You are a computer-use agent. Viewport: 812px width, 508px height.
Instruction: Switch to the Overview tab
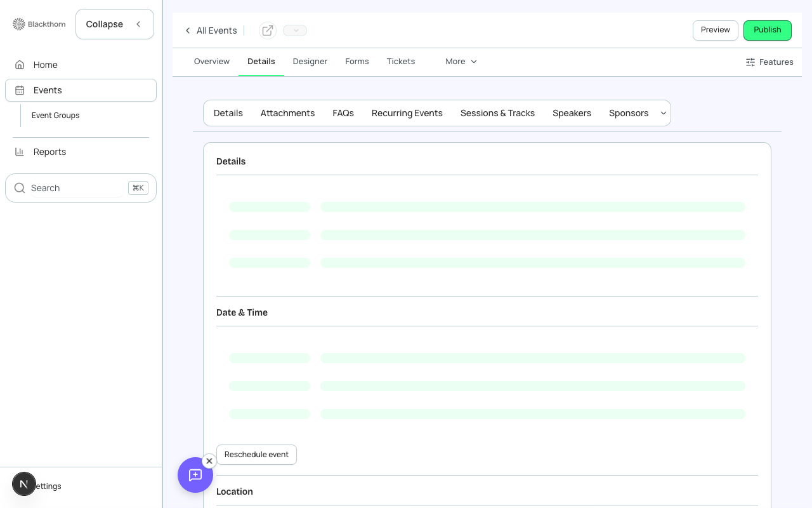[212, 62]
